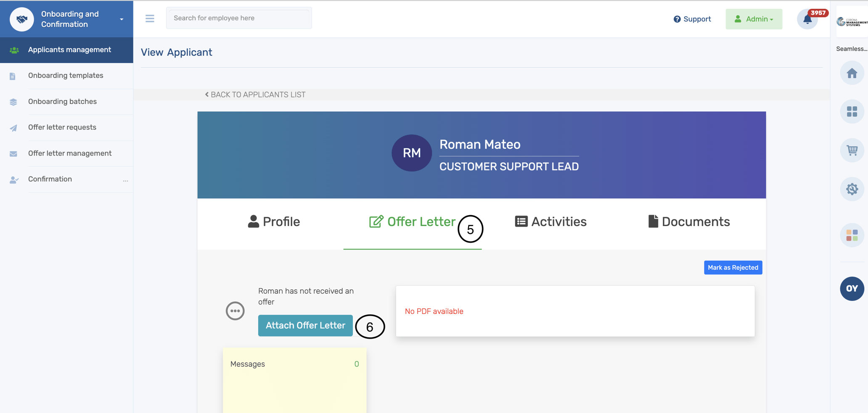Go to home via house icon
Screen dimensions: 868x413
click(x=852, y=73)
